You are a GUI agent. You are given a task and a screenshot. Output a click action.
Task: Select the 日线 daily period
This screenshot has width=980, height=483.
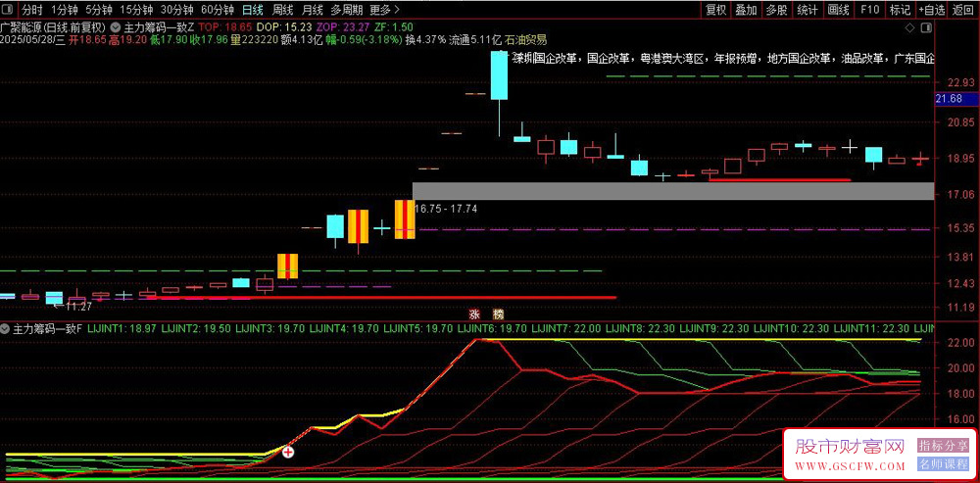pyautogui.click(x=253, y=10)
